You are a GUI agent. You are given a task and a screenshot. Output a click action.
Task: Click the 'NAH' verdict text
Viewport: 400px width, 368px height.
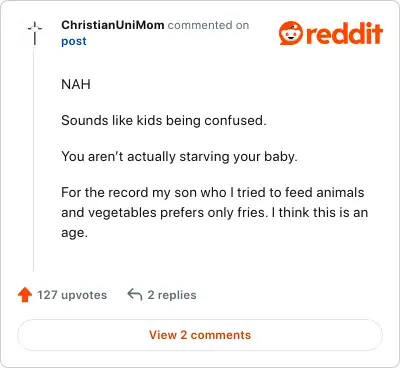(76, 84)
